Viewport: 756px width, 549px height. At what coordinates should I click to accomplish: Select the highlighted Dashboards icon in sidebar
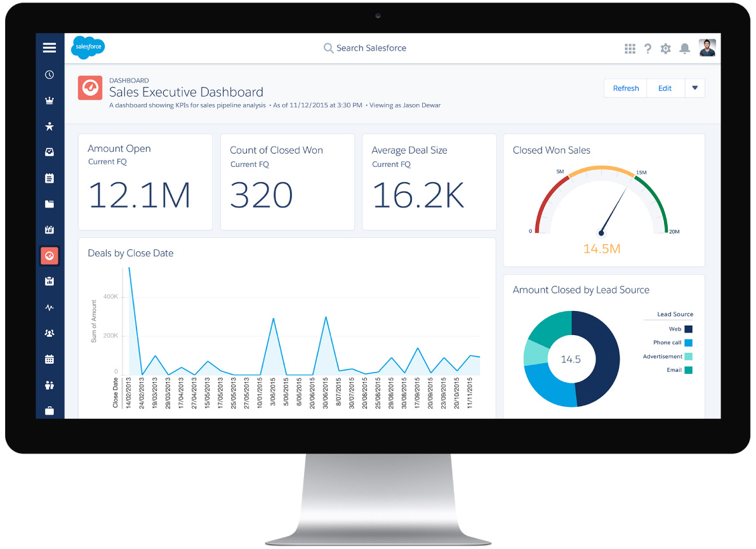(x=50, y=255)
